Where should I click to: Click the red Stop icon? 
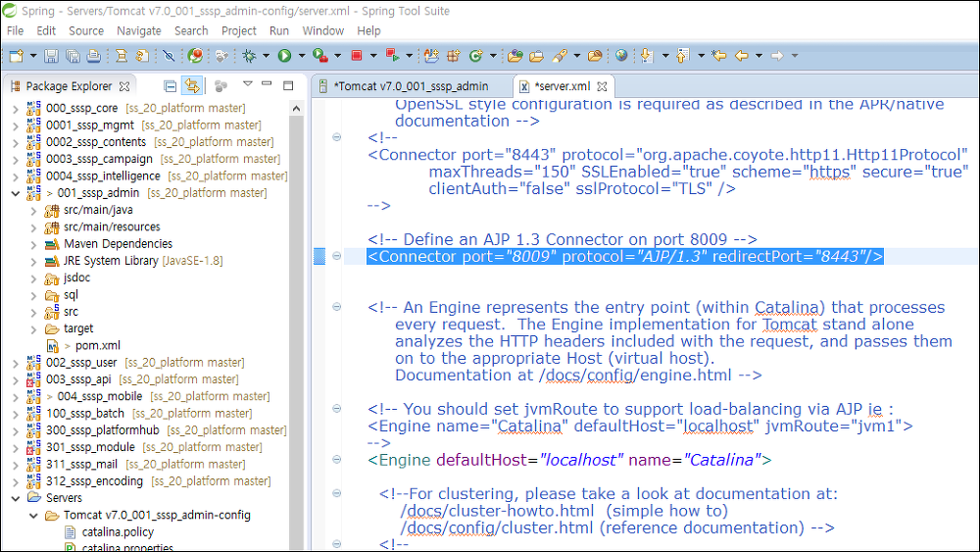[357, 56]
